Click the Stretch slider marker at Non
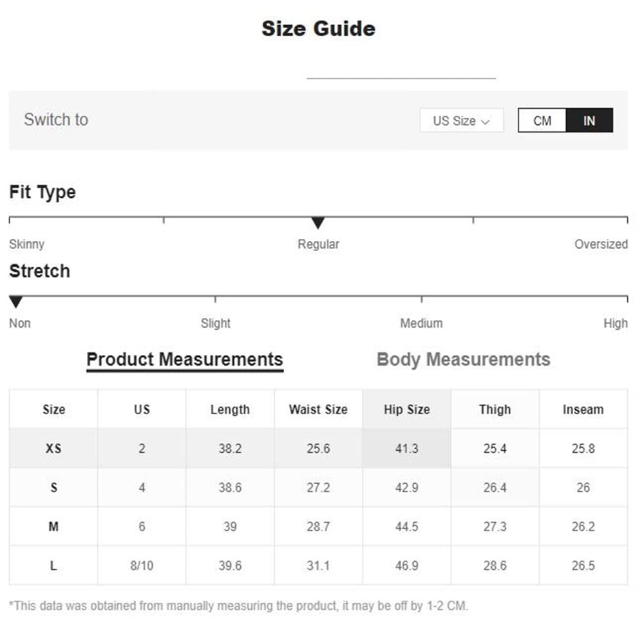The height and width of the screenshot is (644, 644). (x=16, y=302)
